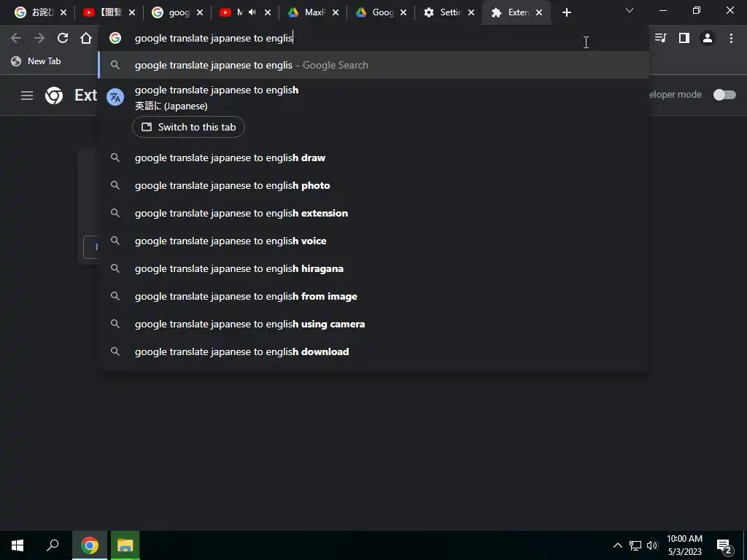
Task: Click the Chrome icon in the taskbar
Action: tap(90, 545)
